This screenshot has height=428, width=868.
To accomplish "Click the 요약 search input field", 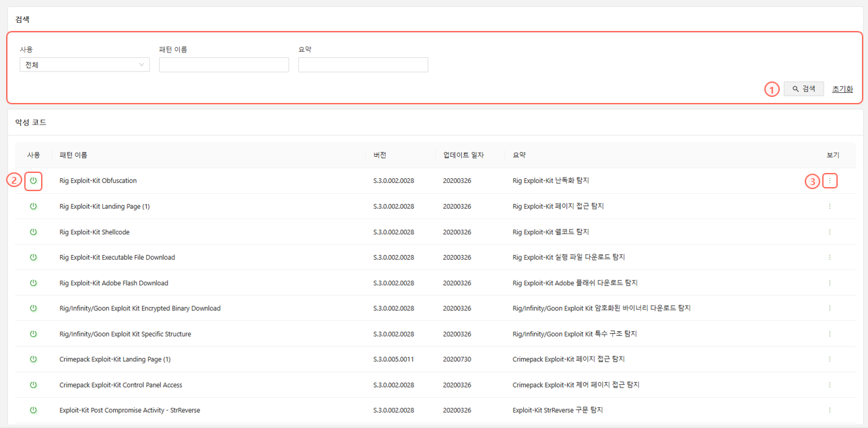I will click(363, 65).
